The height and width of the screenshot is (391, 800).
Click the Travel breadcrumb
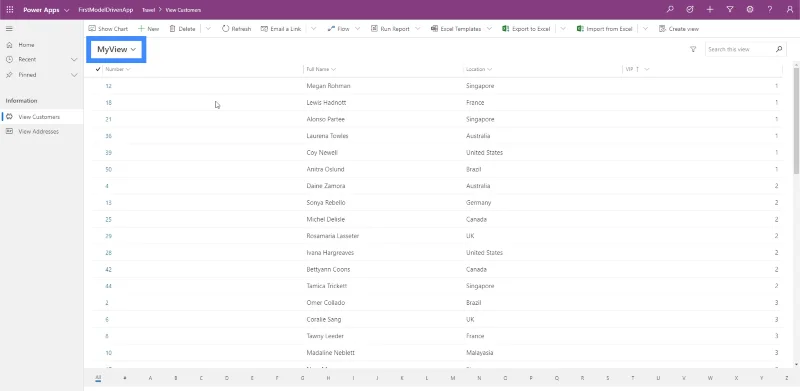click(148, 10)
